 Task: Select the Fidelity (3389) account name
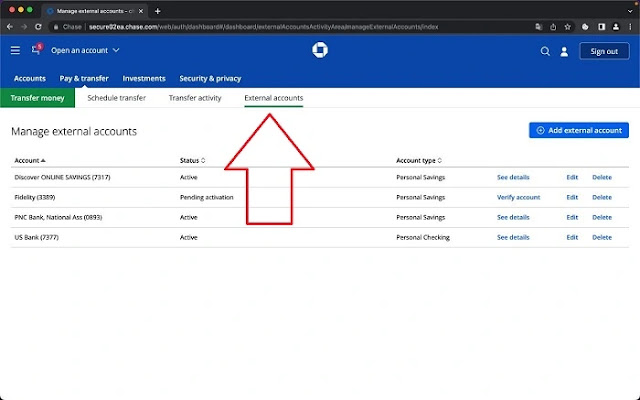35,197
